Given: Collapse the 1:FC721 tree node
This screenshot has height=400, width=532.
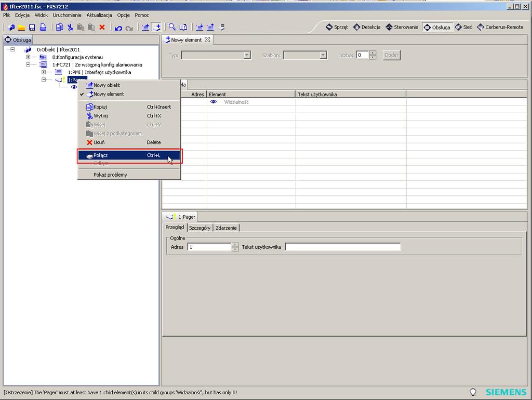Looking at the screenshot, I should [x=28, y=64].
